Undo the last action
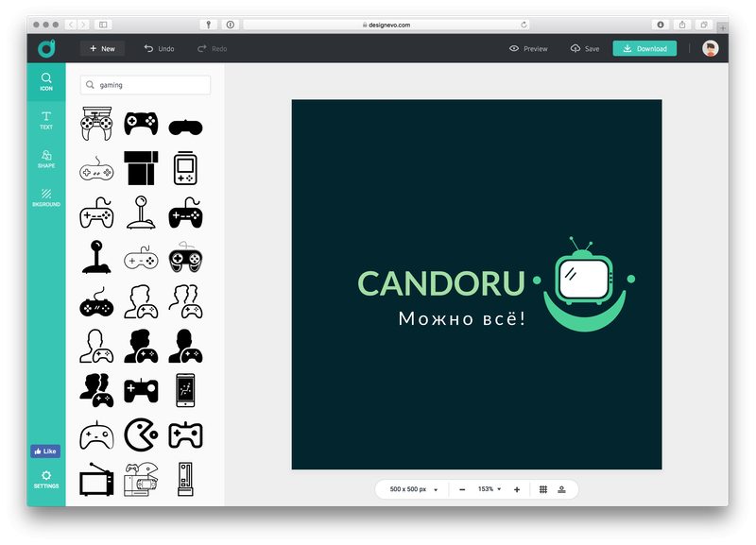756x545 pixels. point(159,49)
